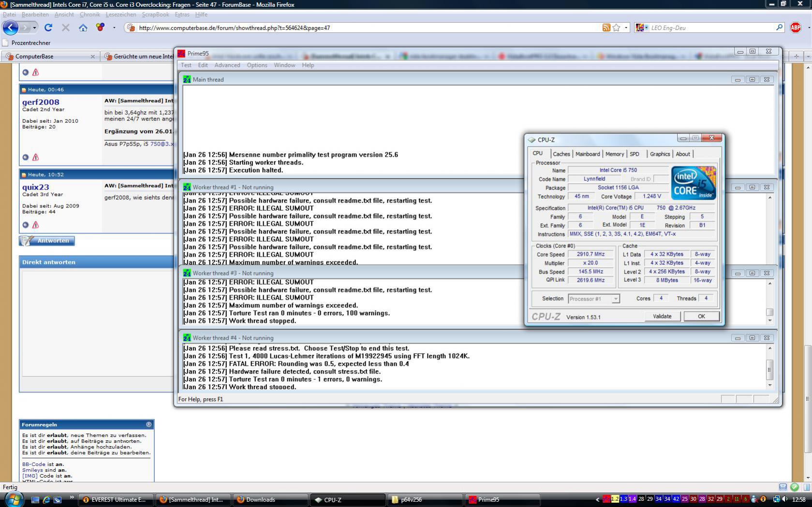Go to the Firefox home page
The height and width of the screenshot is (507, 812).
[x=83, y=28]
